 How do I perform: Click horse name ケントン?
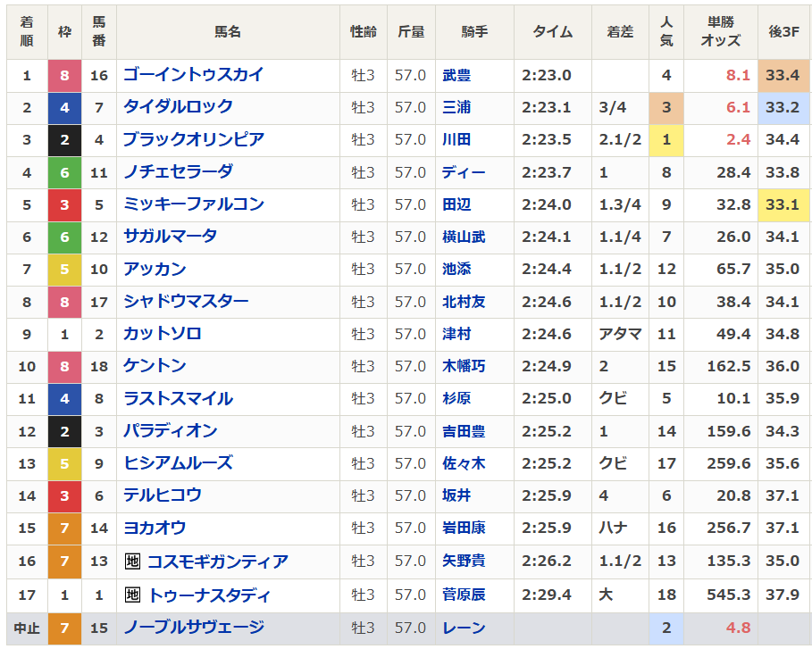pyautogui.click(x=155, y=366)
